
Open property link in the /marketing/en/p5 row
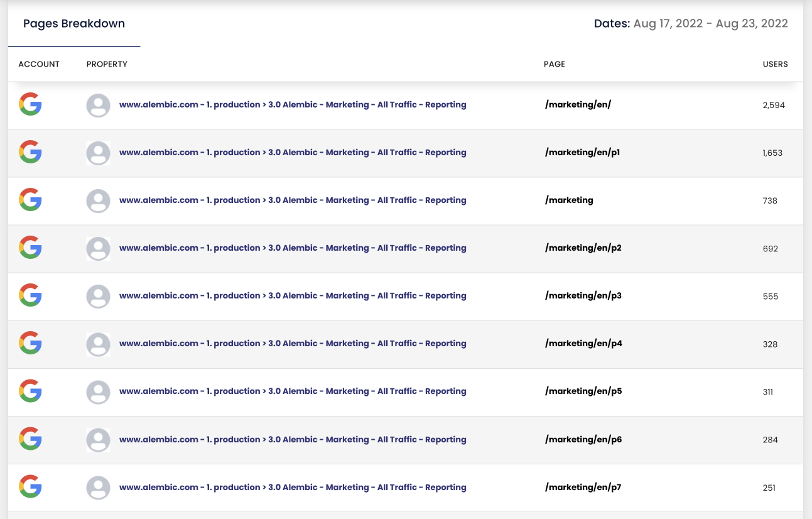[x=293, y=391]
